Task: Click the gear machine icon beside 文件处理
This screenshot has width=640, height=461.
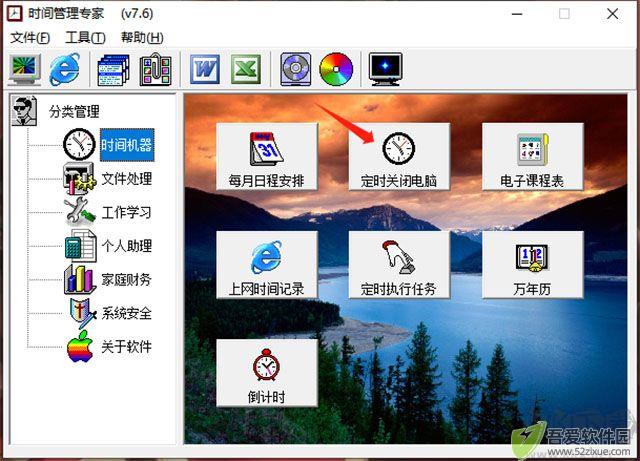Action: tap(79, 178)
